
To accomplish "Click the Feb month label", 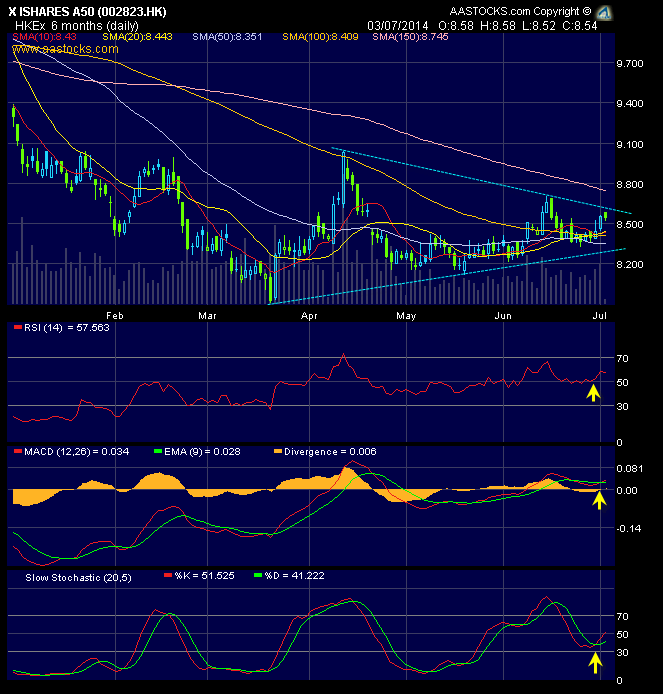I will [115, 316].
